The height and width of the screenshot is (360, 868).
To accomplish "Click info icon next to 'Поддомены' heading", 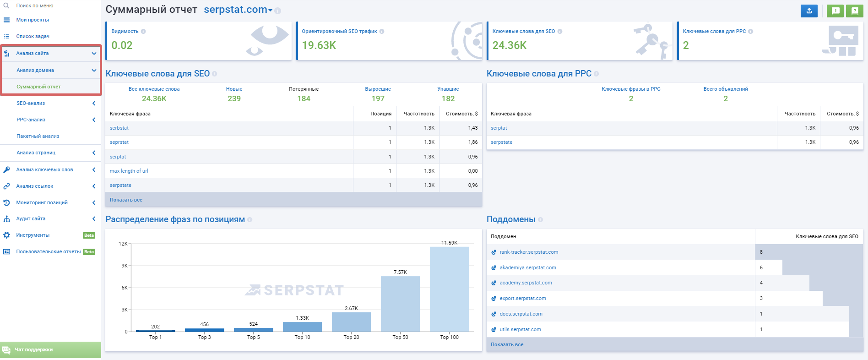I will pos(540,220).
